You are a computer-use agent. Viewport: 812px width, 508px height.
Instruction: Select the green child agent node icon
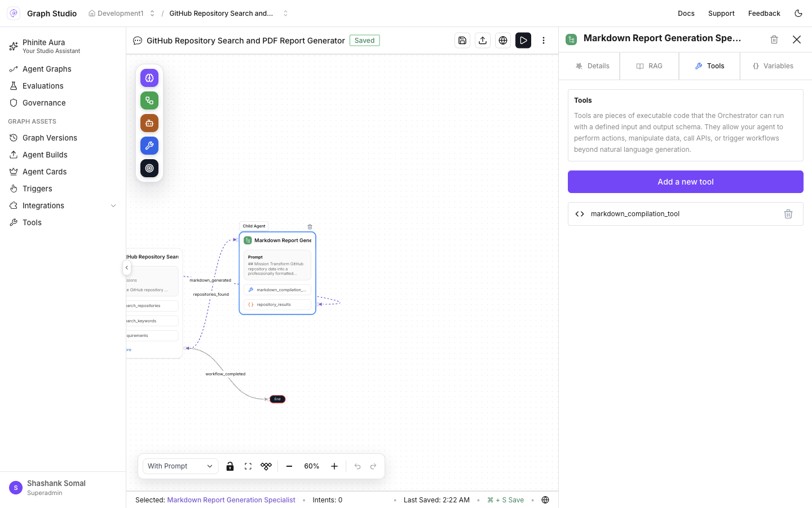(149, 100)
